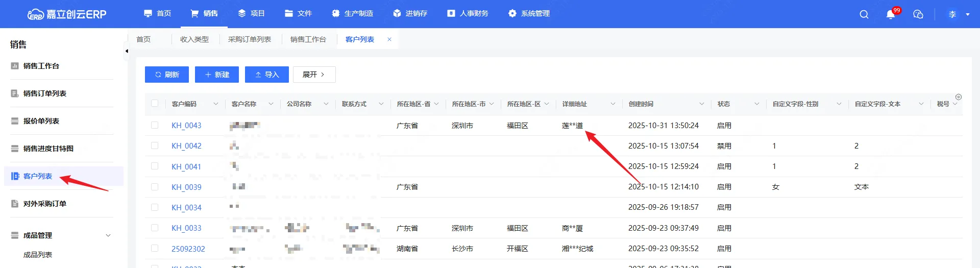
Task: Go to 对外采购订单 in the sidebar
Action: [44, 204]
